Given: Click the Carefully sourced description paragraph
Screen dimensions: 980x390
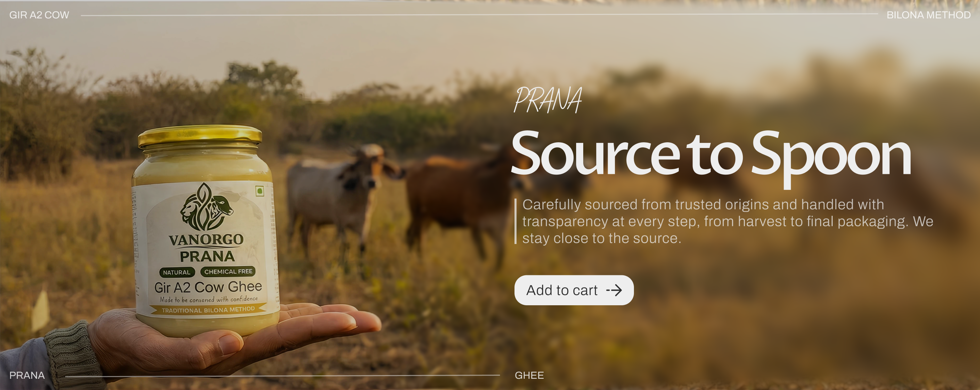Looking at the screenshot, I should pos(728,222).
